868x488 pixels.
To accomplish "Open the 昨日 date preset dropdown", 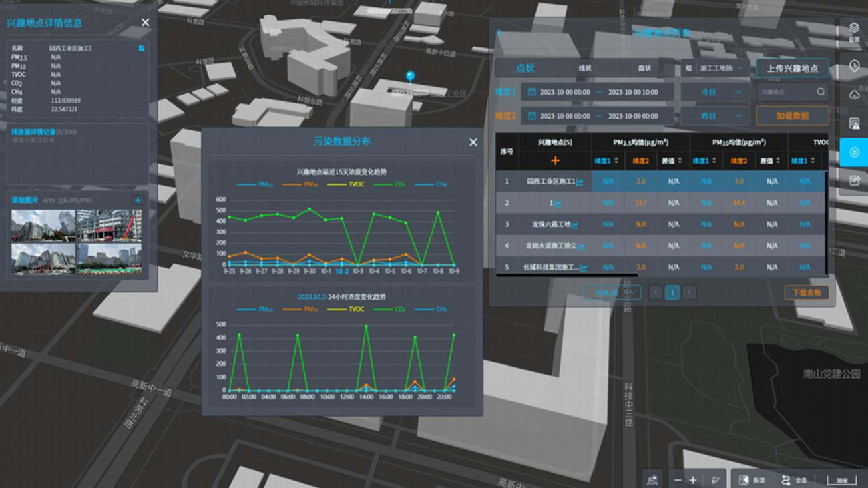I will (x=714, y=115).
